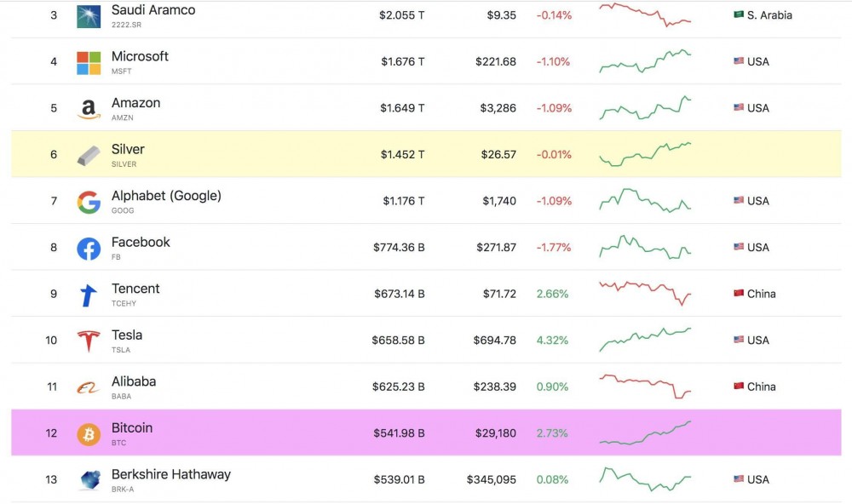Click Silver's $1.452 T market cap

click(402, 155)
